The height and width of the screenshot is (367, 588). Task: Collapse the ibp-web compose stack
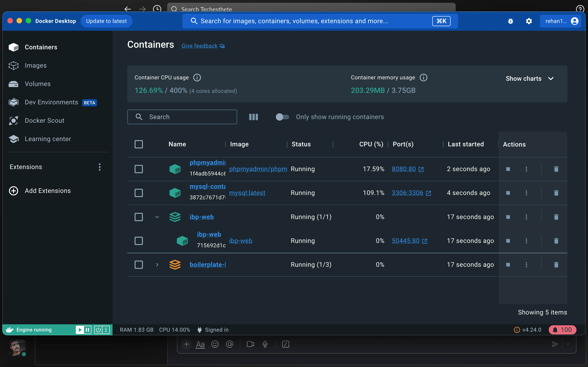157,217
